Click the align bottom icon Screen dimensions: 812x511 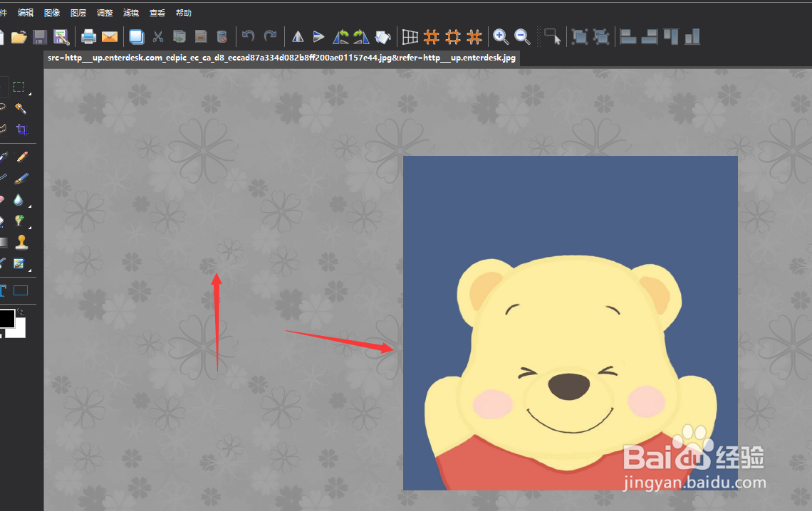(692, 37)
